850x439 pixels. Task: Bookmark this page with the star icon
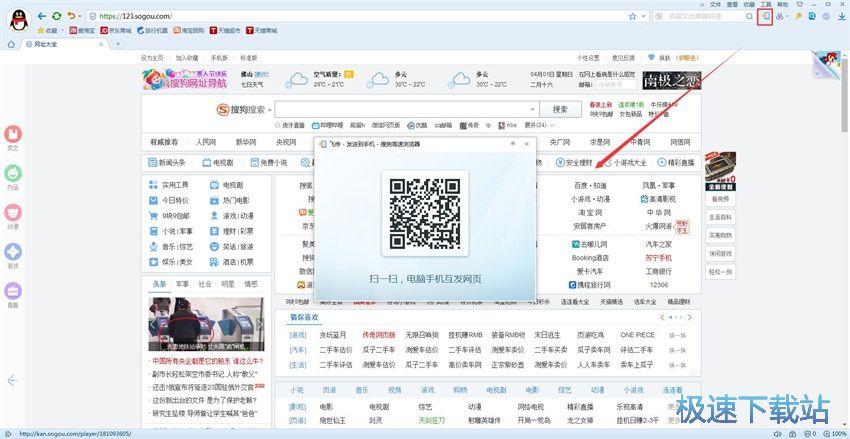(632, 16)
